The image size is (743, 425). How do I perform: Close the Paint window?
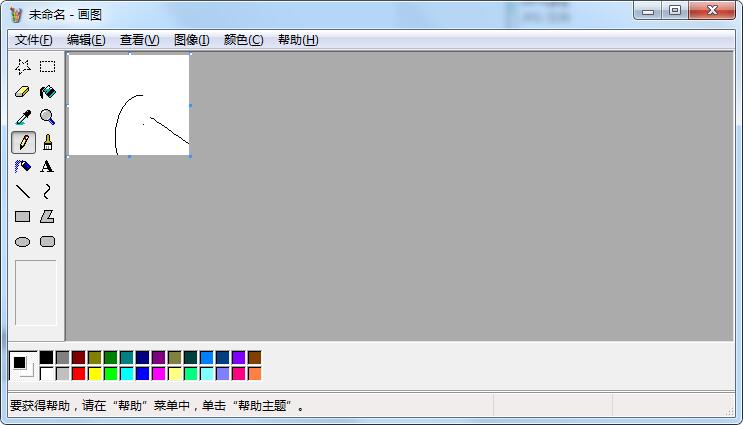(x=712, y=10)
